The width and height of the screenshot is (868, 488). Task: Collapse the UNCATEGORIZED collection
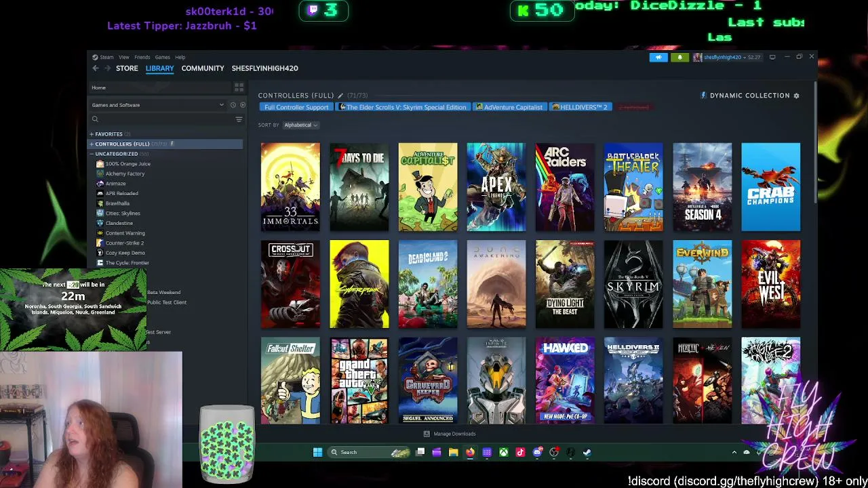[x=92, y=154]
